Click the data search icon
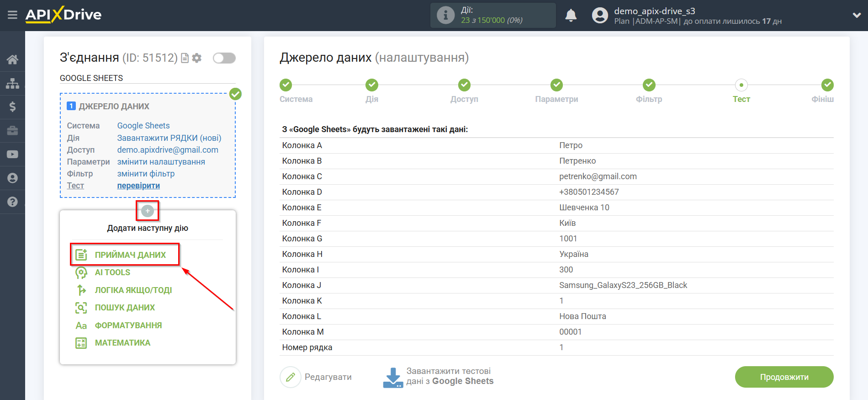This screenshot has width=868, height=400. (81, 308)
